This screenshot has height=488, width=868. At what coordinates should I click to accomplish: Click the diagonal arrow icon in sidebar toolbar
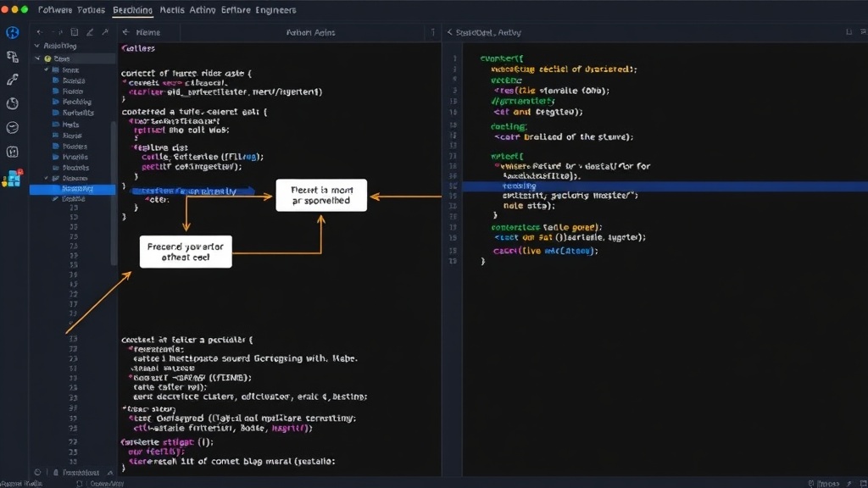click(x=105, y=33)
